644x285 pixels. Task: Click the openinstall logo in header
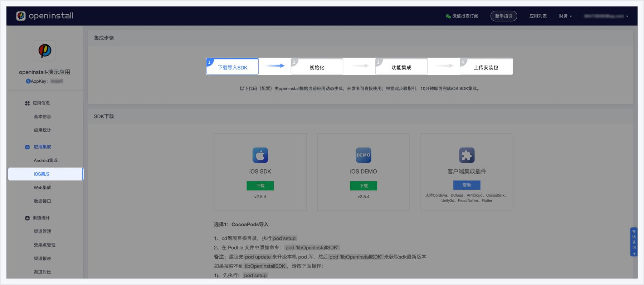point(45,16)
